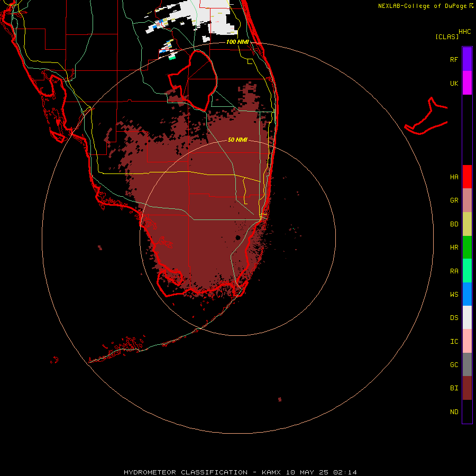Click the UK legend label
The image size is (476, 476).
point(454,84)
